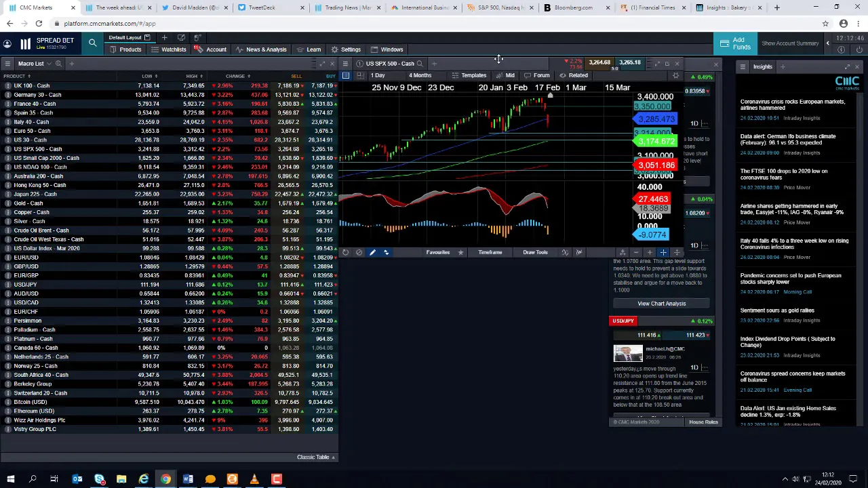The width and height of the screenshot is (868, 488).
Task: Open Settings menu
Action: (346, 49)
